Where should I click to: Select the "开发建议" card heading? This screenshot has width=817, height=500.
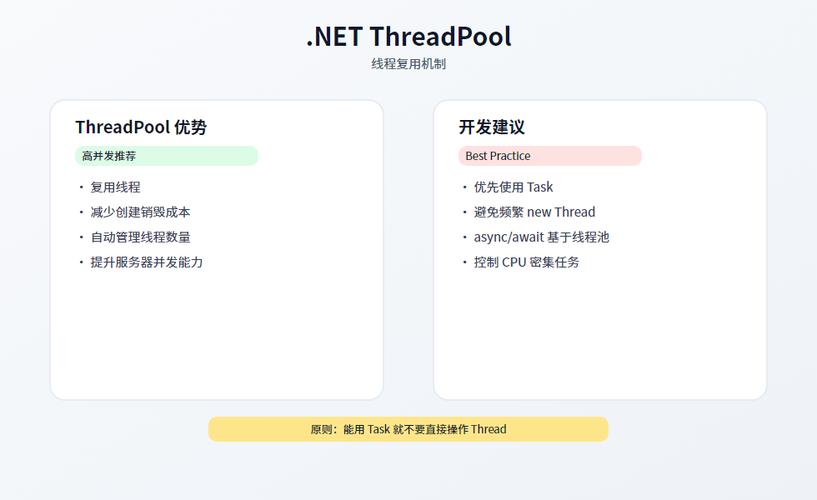(x=492, y=127)
